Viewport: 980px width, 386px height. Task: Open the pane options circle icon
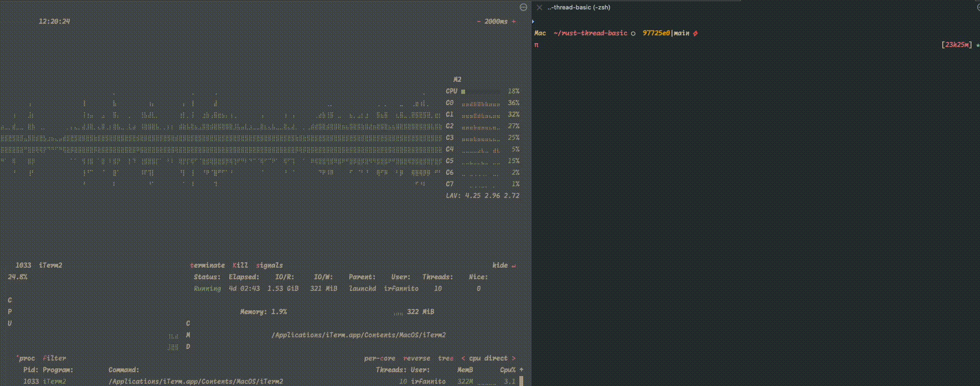[523, 7]
